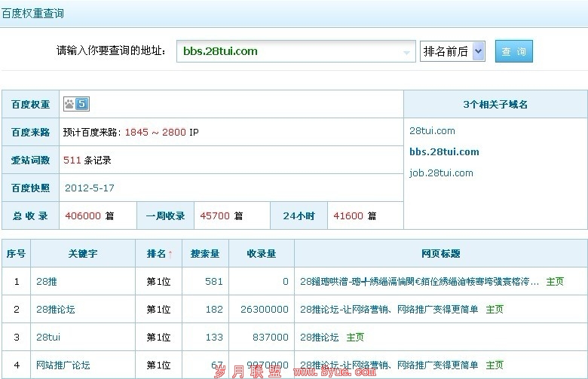Viewport: 588px width, 379px height.
Task: Click the 百度权重查询 page heading
Action: (32, 14)
